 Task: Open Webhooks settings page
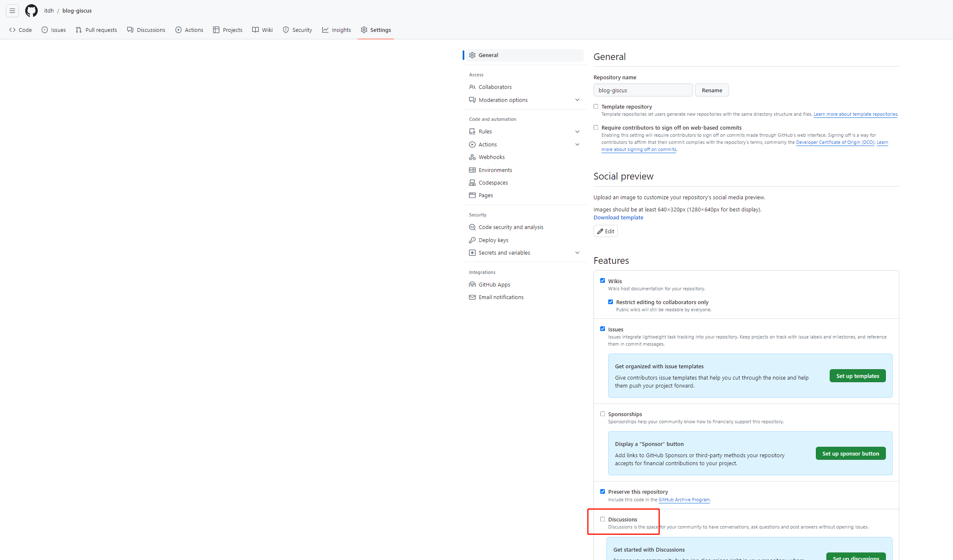pos(524,157)
